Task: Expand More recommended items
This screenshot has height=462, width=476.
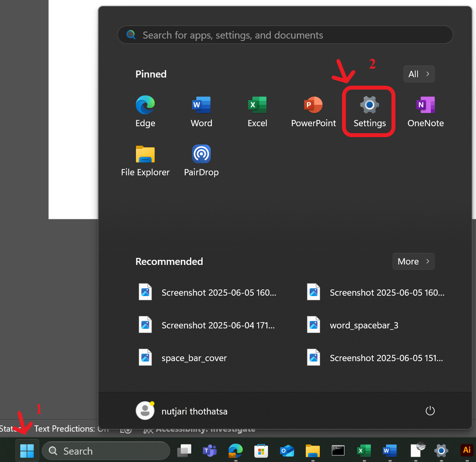Action: coord(413,261)
